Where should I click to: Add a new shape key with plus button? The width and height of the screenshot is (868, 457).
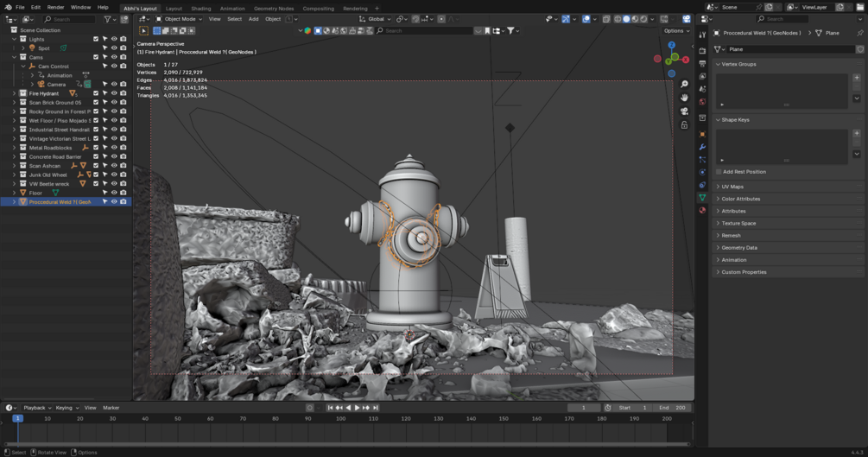(857, 133)
